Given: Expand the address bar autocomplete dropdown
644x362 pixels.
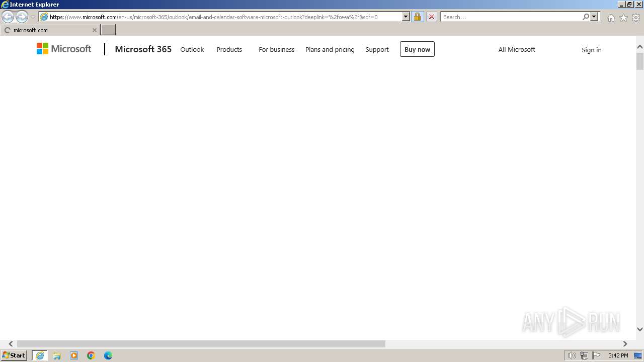Looking at the screenshot, I should coord(406,17).
